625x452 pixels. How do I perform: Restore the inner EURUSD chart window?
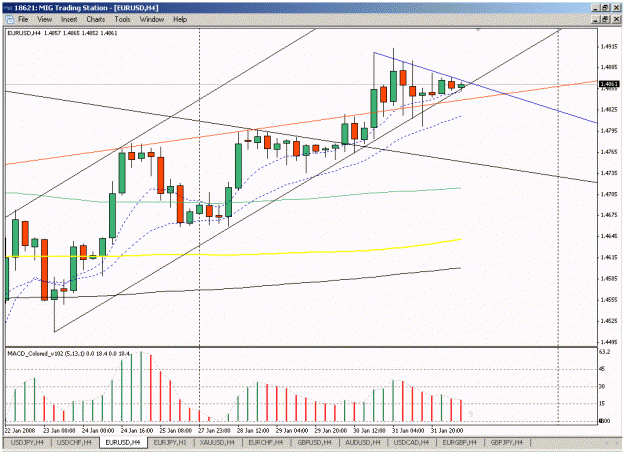(605, 19)
